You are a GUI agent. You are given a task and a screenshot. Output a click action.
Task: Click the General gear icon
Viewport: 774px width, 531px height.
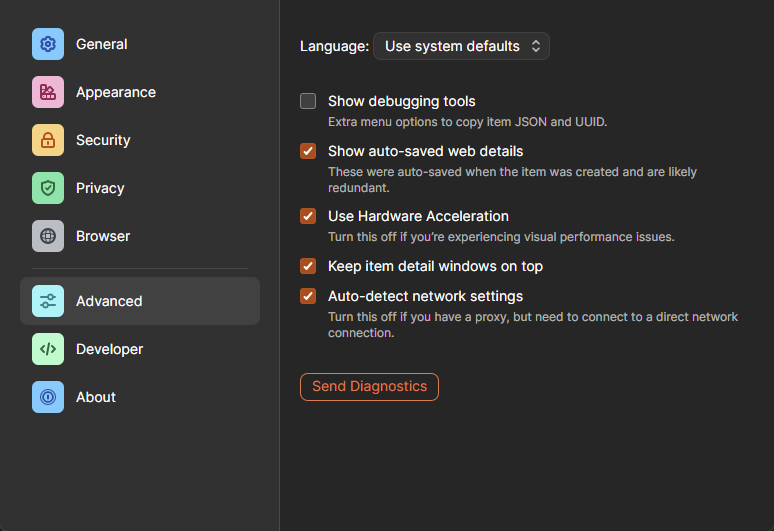point(48,44)
